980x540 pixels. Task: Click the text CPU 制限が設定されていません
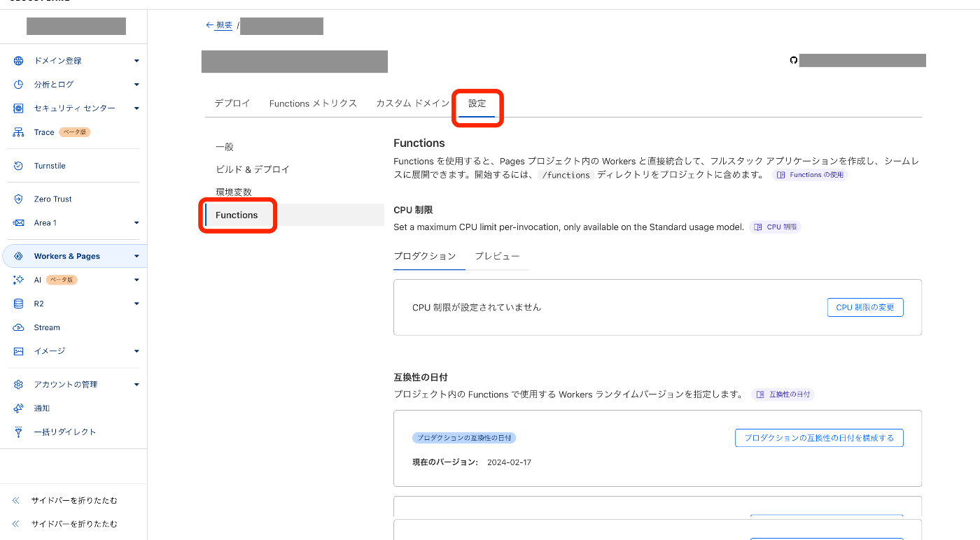[477, 307]
